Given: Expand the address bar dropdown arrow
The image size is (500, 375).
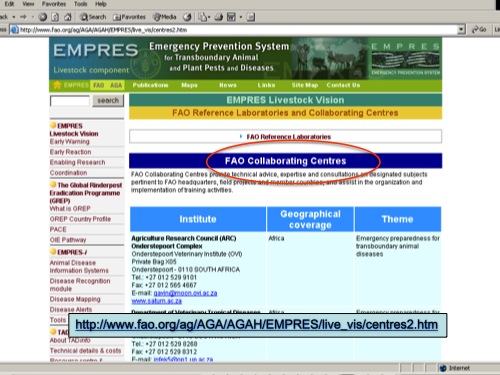Looking at the screenshot, I should point(461,30).
